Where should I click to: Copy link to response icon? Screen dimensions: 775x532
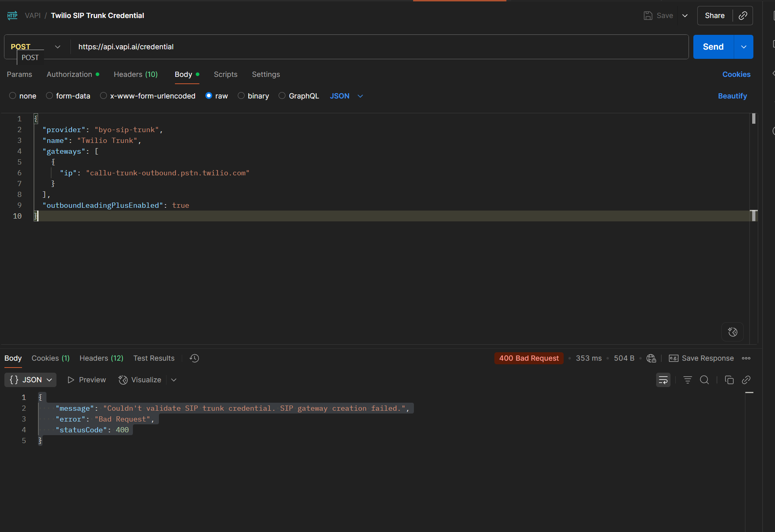(x=746, y=380)
